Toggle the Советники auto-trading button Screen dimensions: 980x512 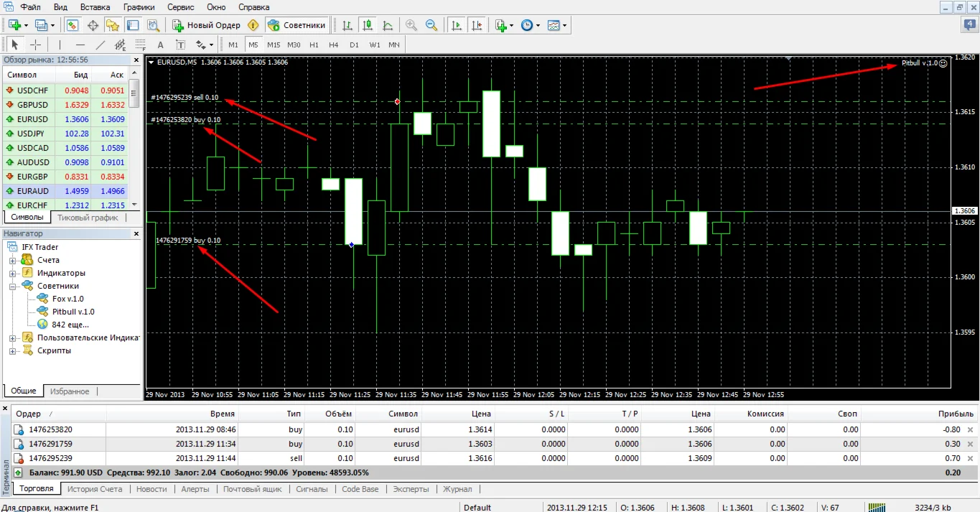[297, 25]
